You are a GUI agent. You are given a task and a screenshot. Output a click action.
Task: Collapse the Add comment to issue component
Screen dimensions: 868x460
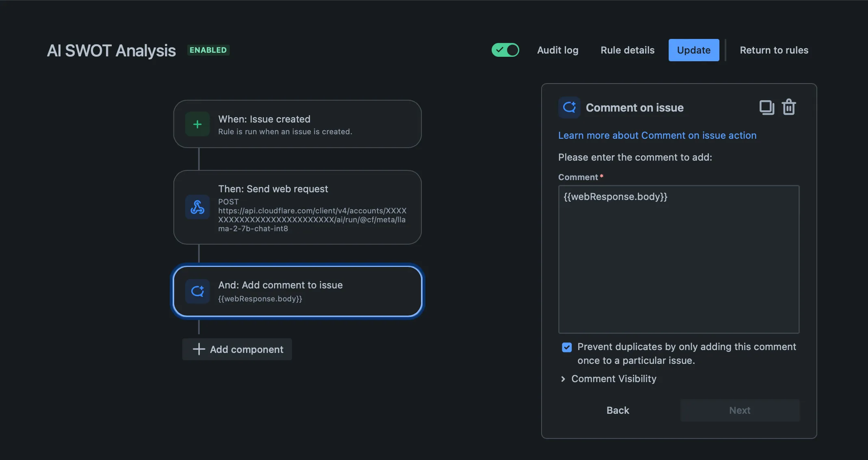298,291
